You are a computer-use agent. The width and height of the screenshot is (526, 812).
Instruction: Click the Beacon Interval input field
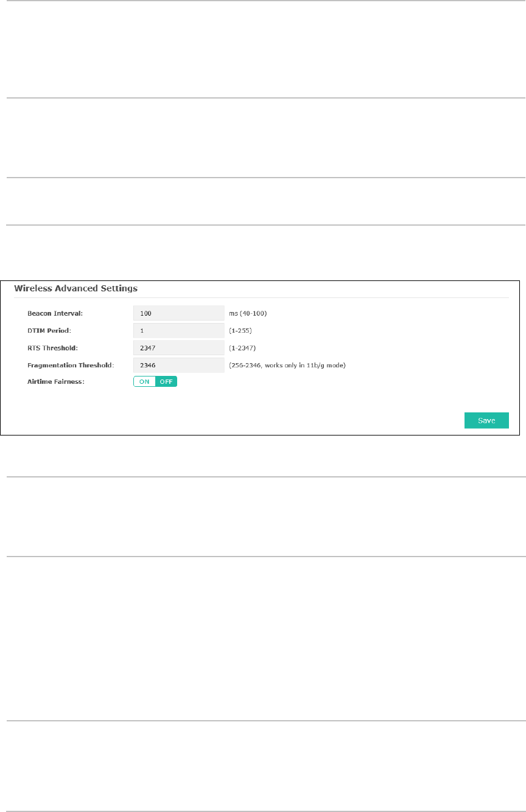pos(179,313)
